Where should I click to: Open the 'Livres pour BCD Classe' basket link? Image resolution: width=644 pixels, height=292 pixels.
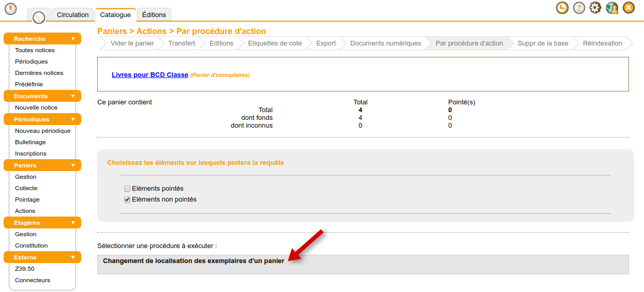[149, 75]
